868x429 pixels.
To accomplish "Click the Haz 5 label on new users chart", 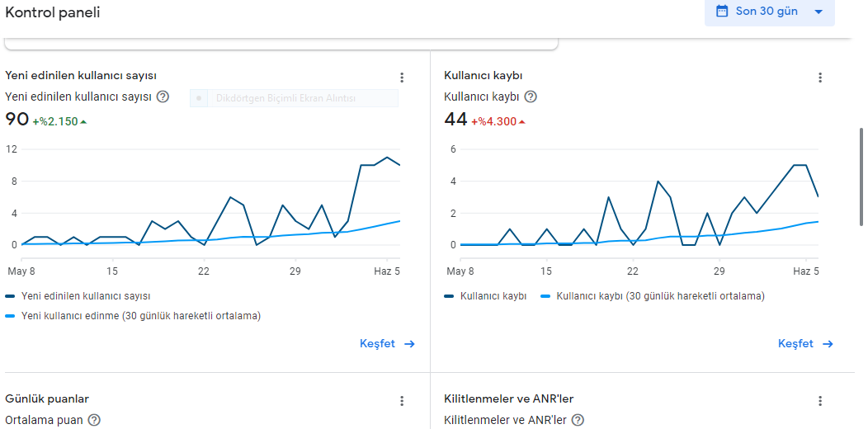I will (388, 271).
